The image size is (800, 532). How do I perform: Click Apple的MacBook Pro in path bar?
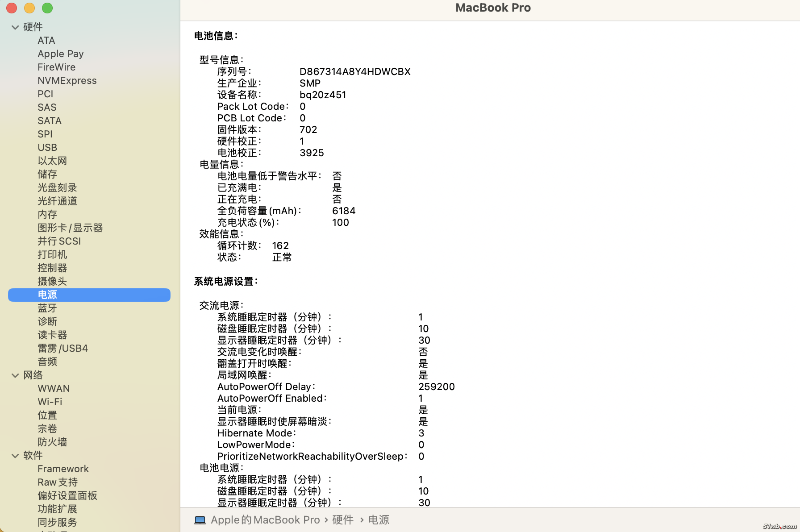click(x=265, y=520)
